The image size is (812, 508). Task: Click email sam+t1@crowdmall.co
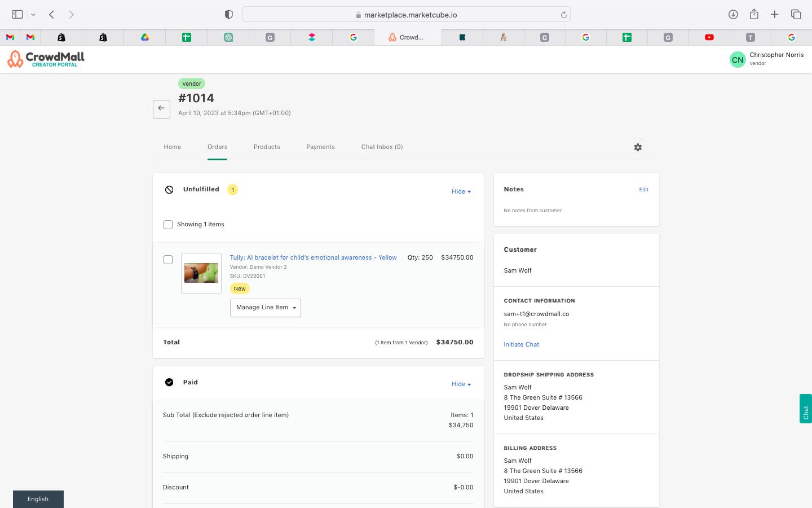pyautogui.click(x=536, y=314)
